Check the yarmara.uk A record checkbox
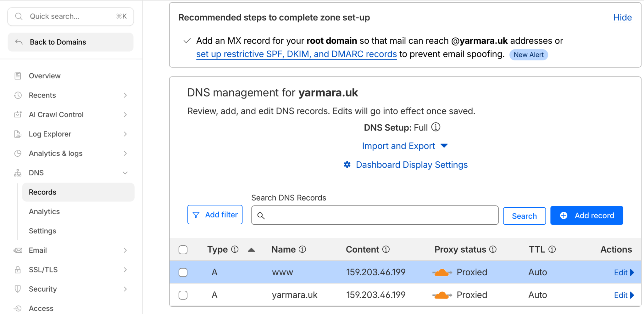 [x=183, y=295]
